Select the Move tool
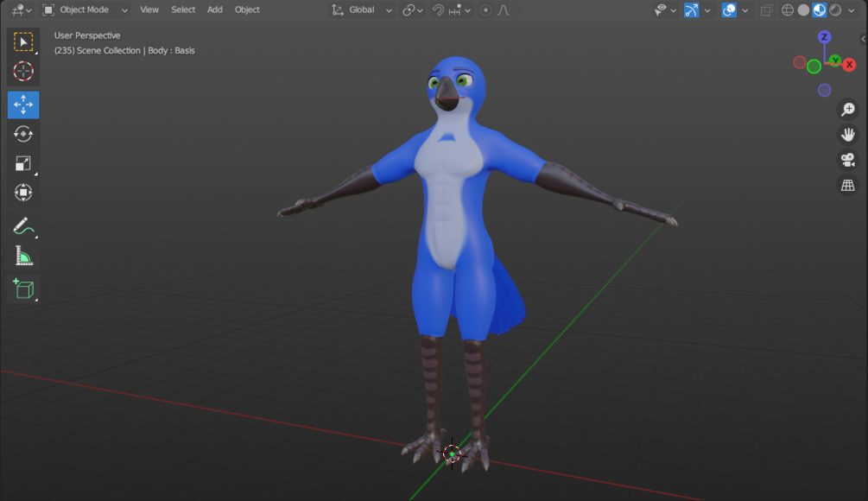This screenshot has width=868, height=501. pyautogui.click(x=23, y=105)
